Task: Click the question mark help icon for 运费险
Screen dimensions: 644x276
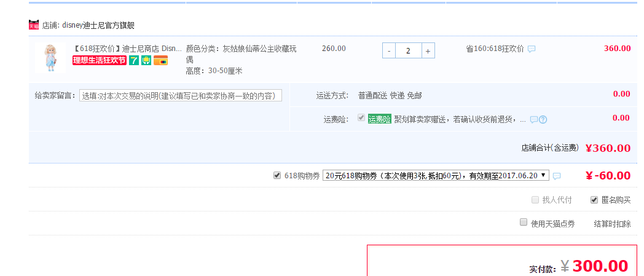Action: (x=543, y=119)
